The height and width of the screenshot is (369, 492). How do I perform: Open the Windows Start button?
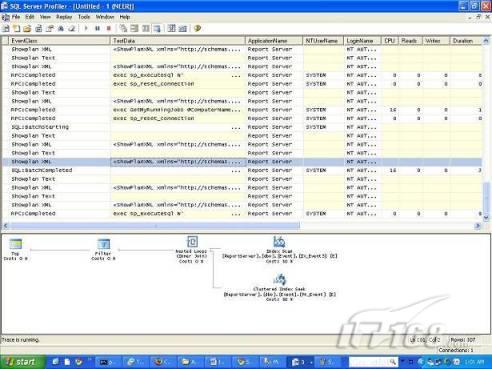point(22,362)
